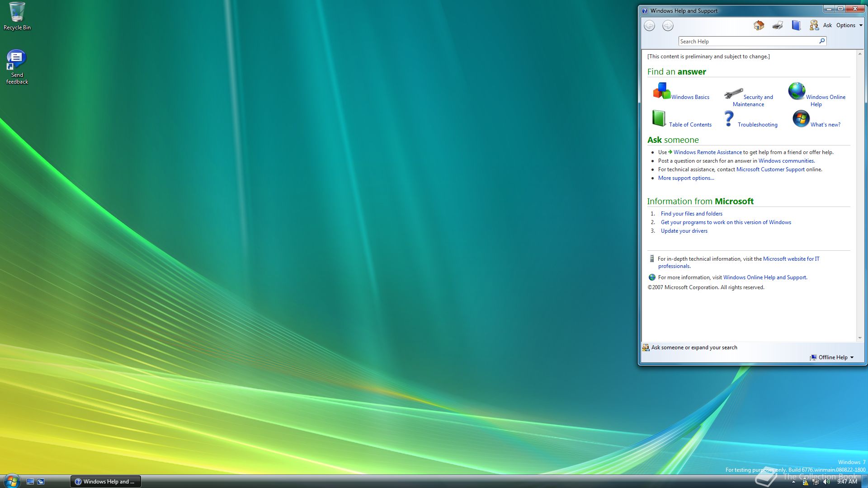Click Windows Help and Support taskbar button
This screenshot has width=868, height=488.
(106, 482)
